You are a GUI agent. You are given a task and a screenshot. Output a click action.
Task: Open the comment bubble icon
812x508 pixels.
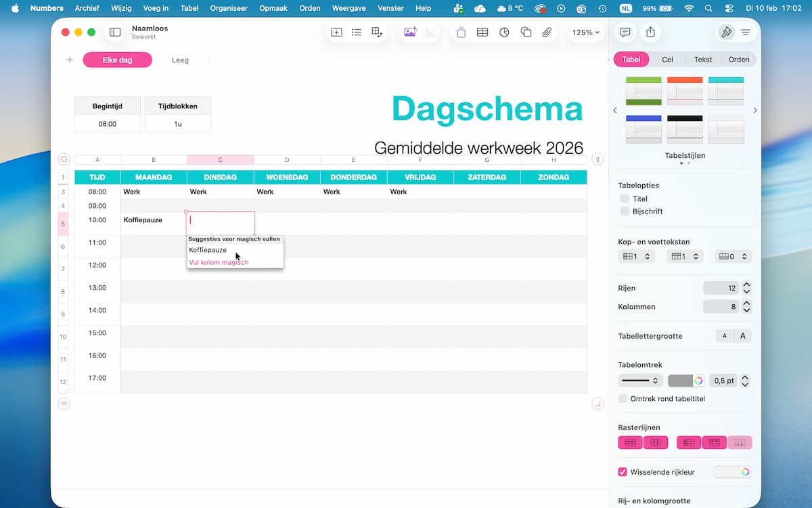point(625,33)
